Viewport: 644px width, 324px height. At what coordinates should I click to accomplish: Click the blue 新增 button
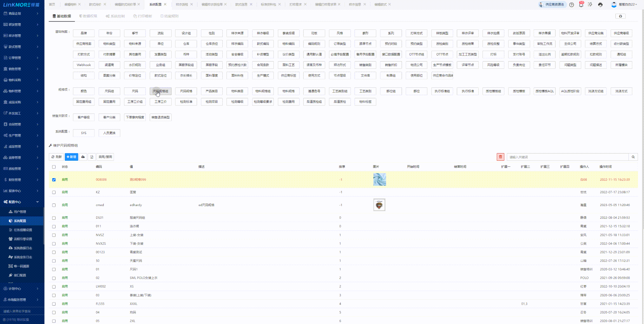[x=71, y=157]
